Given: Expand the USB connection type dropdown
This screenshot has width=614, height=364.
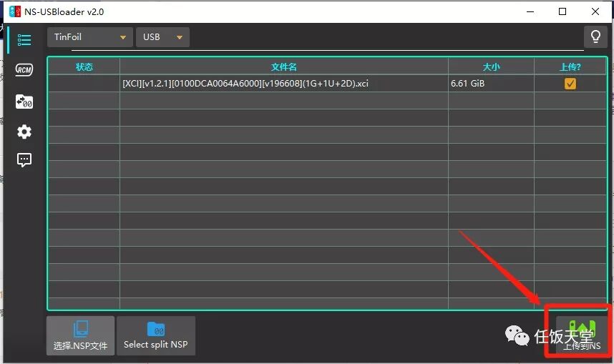Looking at the screenshot, I should 162,37.
